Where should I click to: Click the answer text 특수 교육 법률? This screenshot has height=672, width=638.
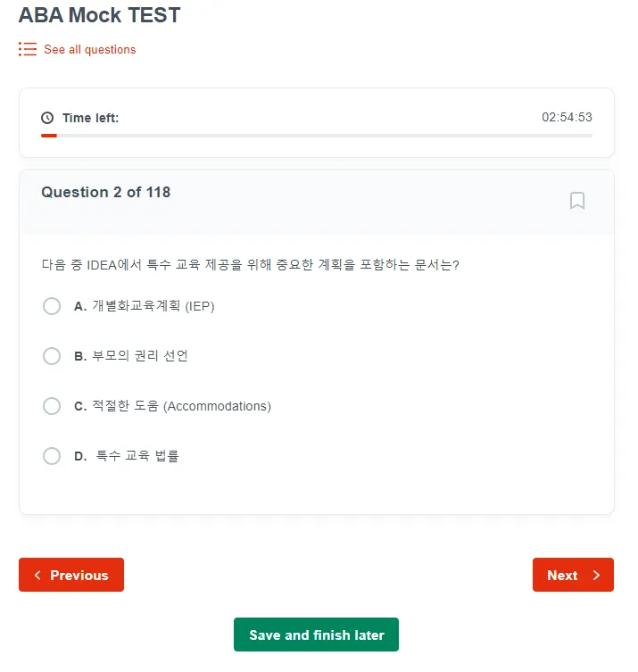coord(137,456)
